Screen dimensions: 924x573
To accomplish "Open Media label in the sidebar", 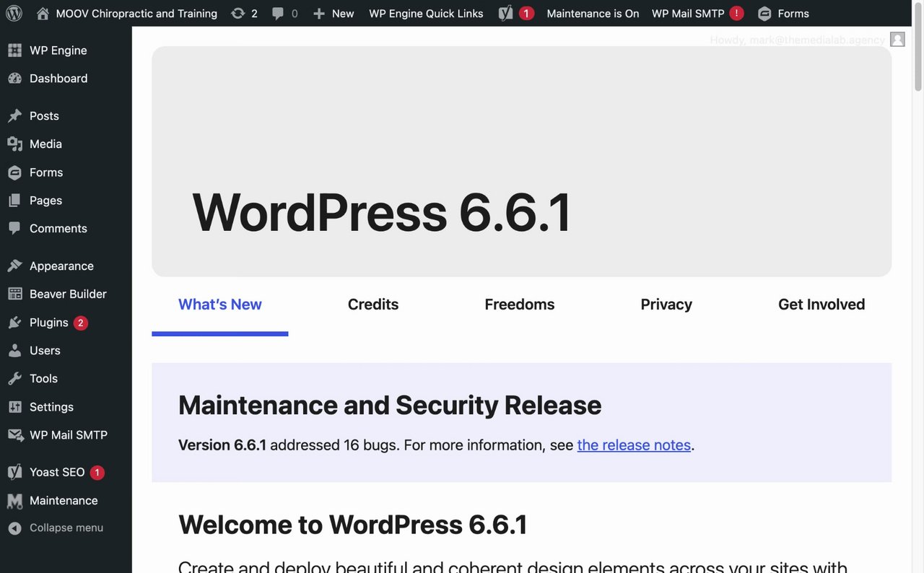I will pyautogui.click(x=45, y=144).
